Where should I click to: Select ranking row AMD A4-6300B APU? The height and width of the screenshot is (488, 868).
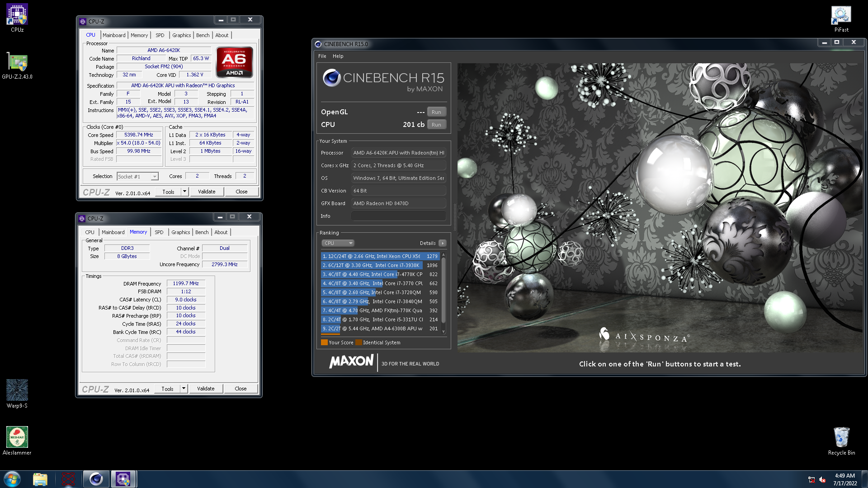point(380,328)
